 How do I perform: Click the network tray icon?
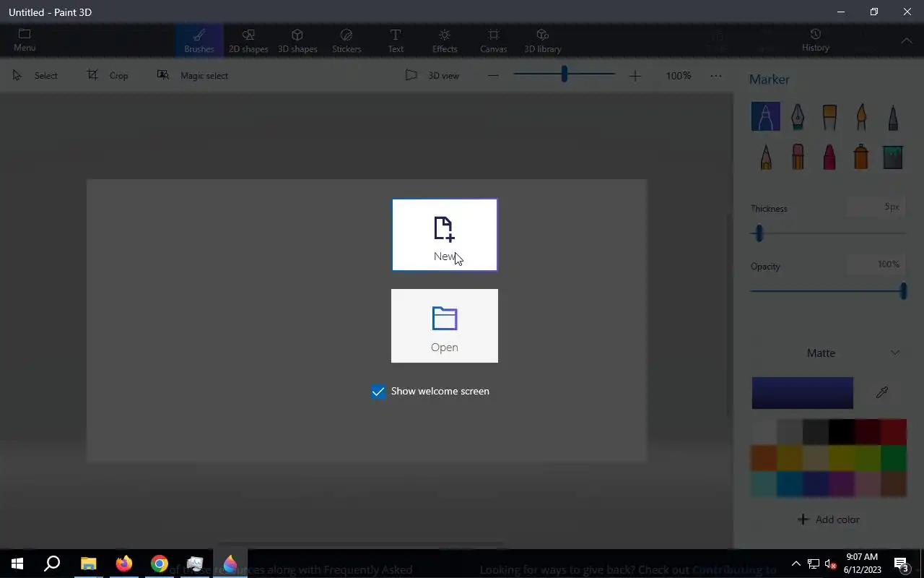pyautogui.click(x=813, y=564)
